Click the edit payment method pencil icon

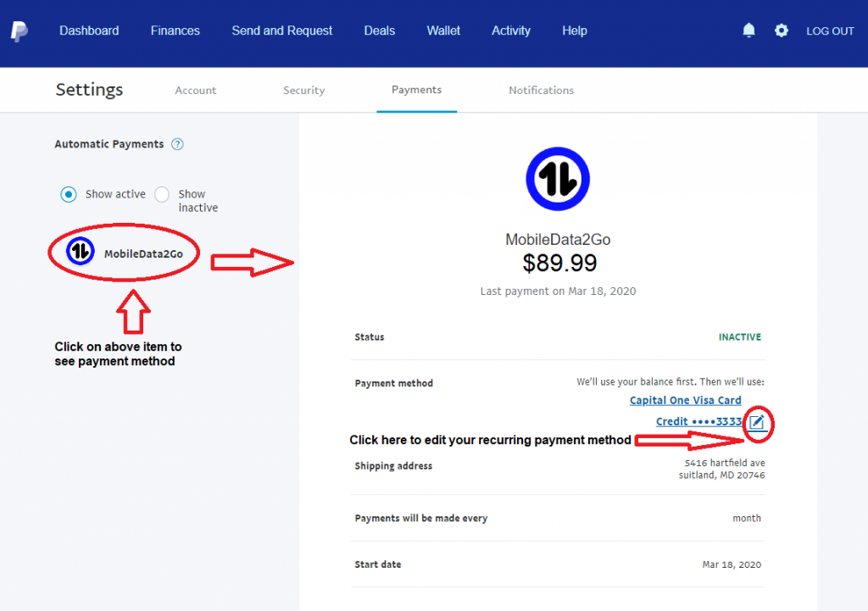coord(757,423)
